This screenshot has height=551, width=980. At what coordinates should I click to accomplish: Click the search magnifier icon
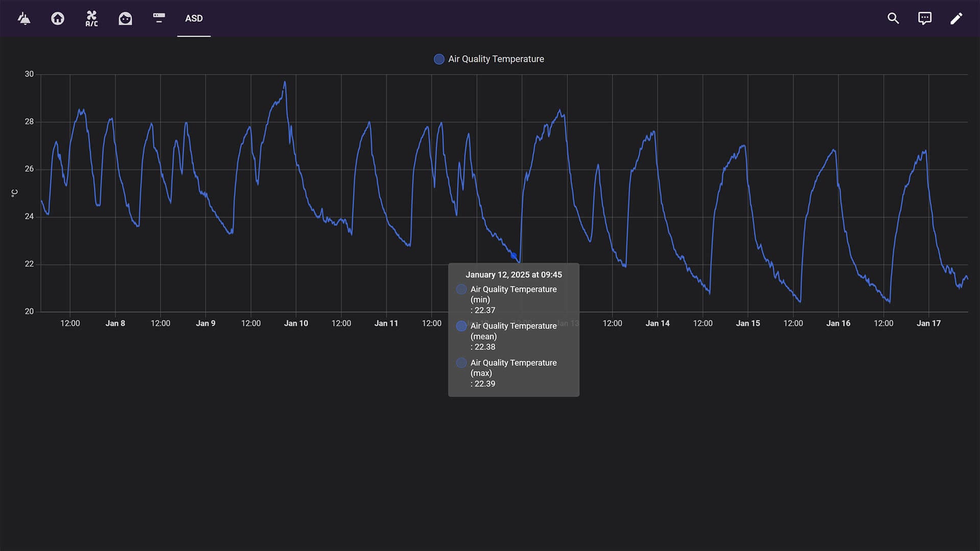coord(893,18)
